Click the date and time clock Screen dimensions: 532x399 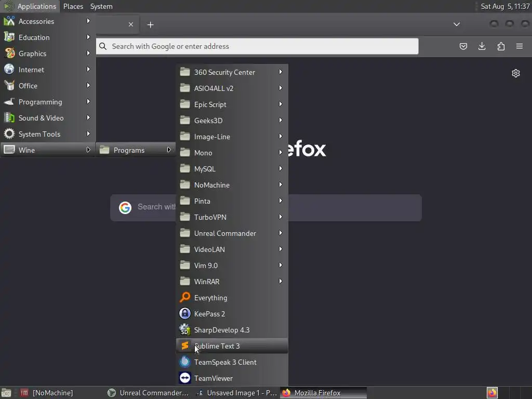(505, 6)
